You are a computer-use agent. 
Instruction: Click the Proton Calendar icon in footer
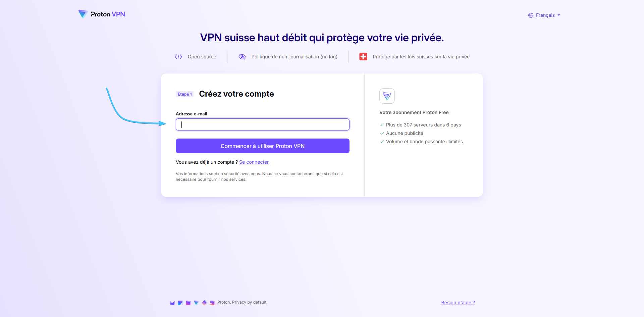(180, 303)
